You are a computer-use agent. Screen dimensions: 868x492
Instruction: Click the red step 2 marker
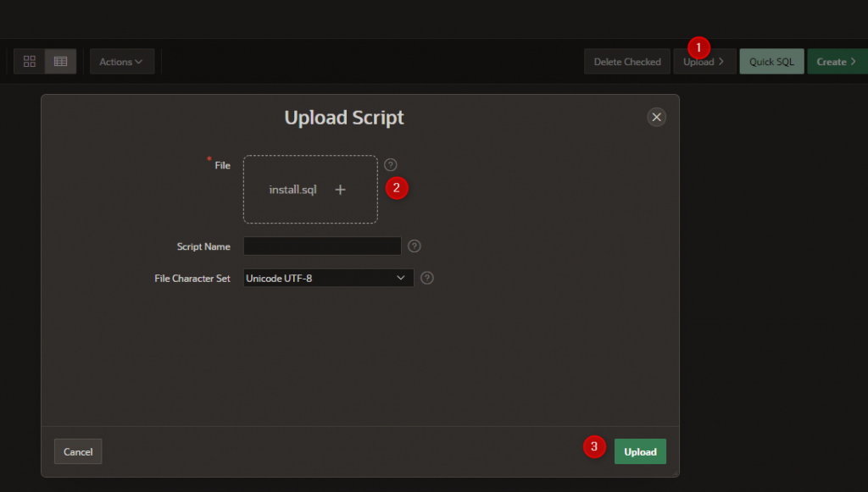(x=397, y=188)
